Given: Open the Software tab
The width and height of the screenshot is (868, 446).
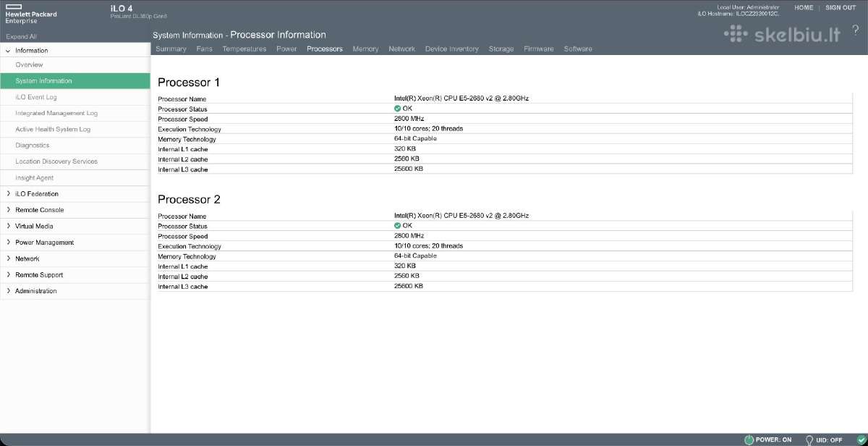Looking at the screenshot, I should coord(578,49).
